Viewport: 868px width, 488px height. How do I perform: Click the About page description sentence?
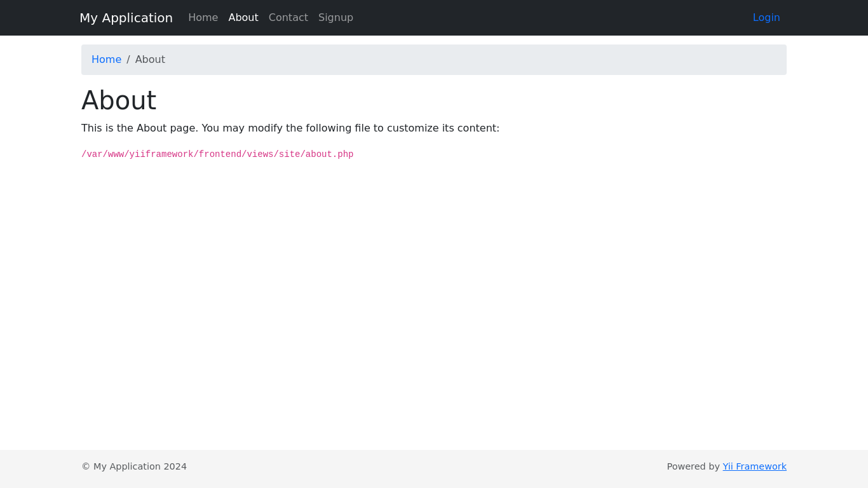[x=290, y=128]
